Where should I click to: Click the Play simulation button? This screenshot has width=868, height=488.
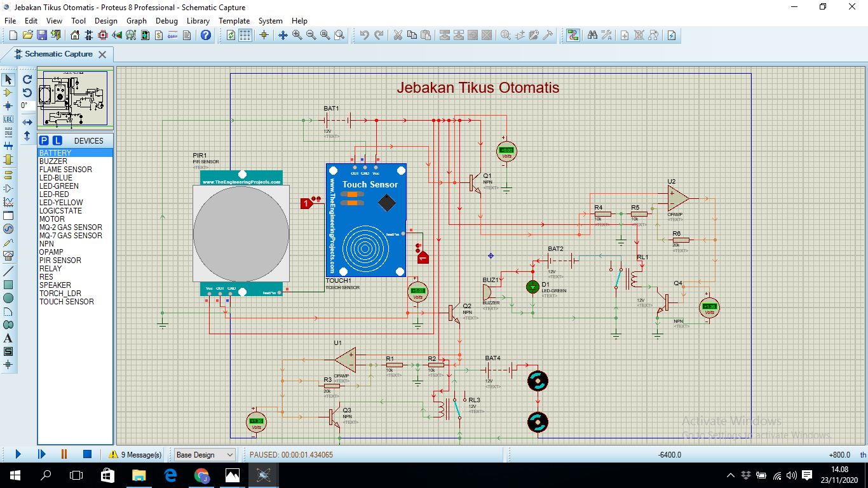[x=18, y=454]
